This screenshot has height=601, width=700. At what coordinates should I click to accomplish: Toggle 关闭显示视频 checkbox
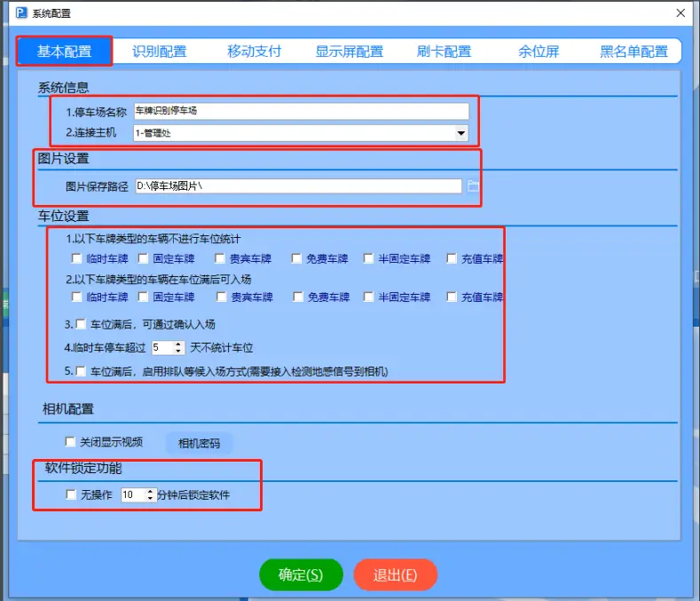tap(70, 441)
